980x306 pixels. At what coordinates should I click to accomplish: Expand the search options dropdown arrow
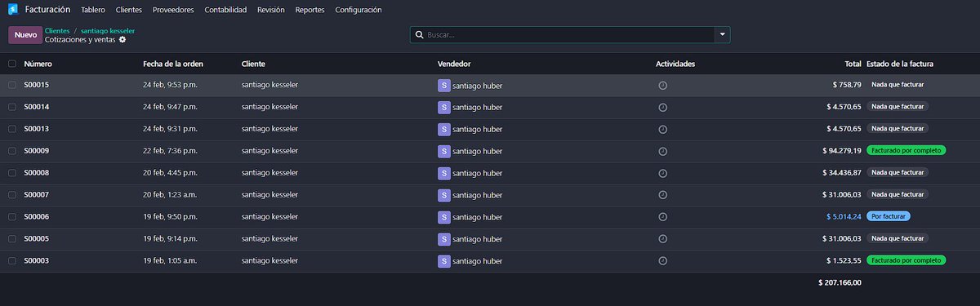(722, 35)
